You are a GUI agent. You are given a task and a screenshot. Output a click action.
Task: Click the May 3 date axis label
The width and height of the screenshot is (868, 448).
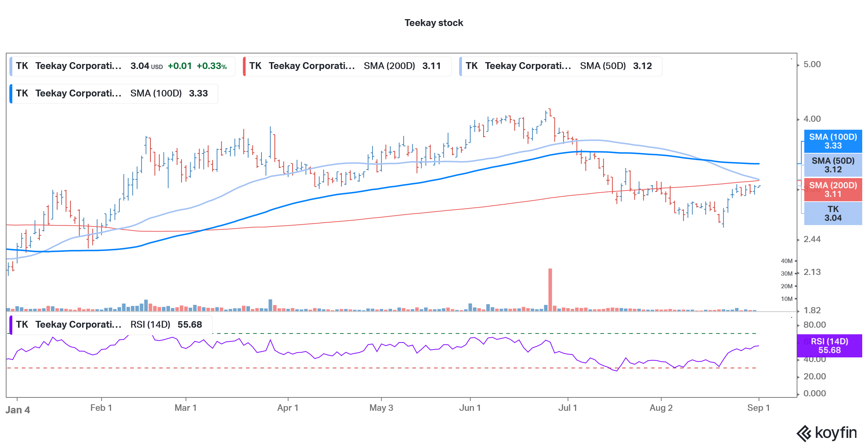(x=381, y=408)
